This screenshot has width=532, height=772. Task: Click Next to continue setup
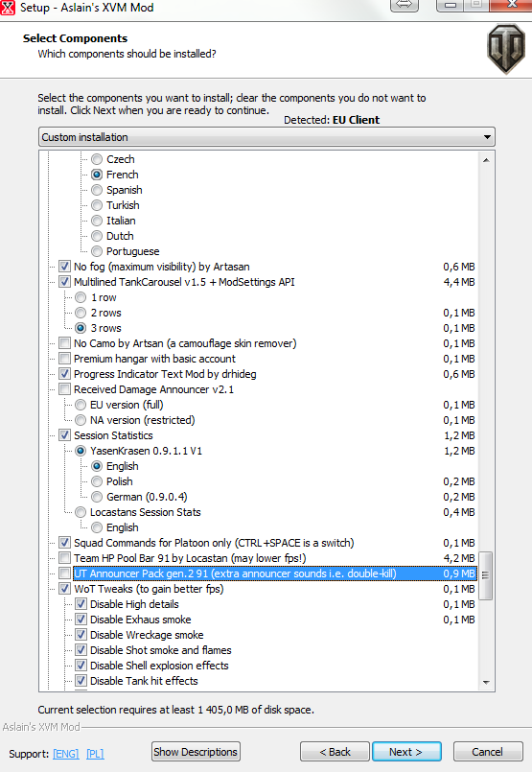coord(406,752)
